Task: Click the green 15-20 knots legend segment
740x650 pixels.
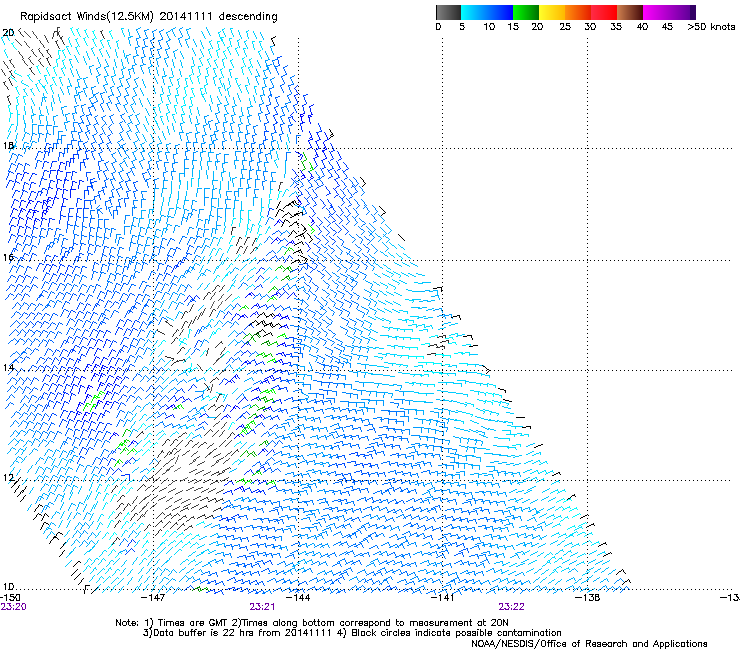Action: [526, 12]
